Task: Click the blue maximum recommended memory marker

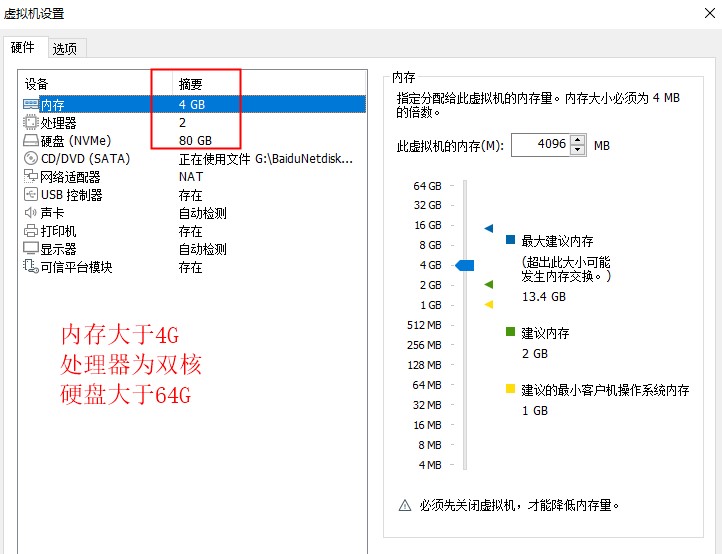Action: 489,229
